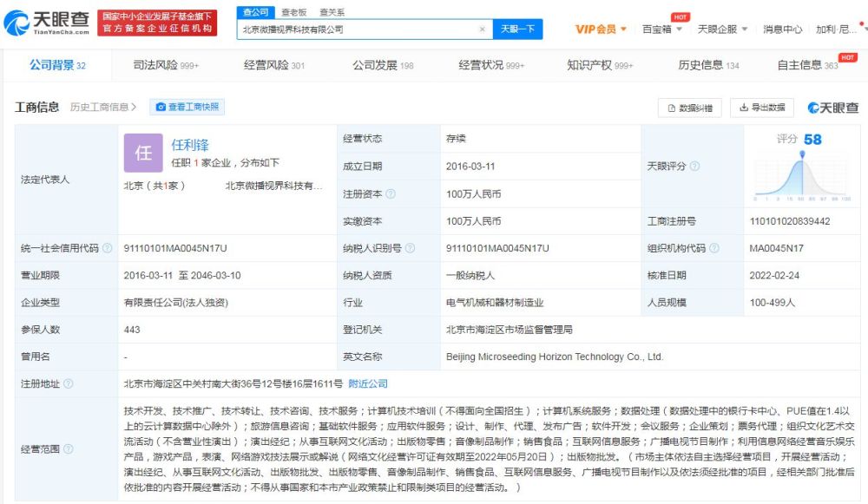Switch to the 查关系 search tab
The image size is (868, 504).
[332, 12]
